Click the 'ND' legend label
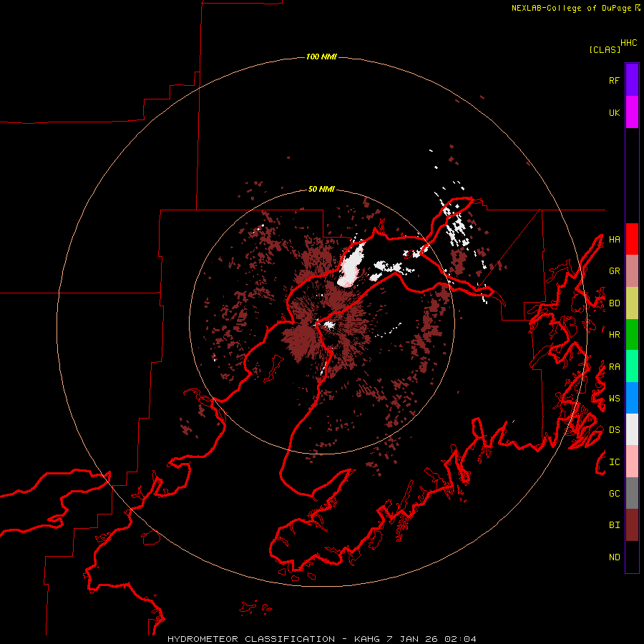The width and height of the screenshot is (644, 644). pyautogui.click(x=614, y=557)
